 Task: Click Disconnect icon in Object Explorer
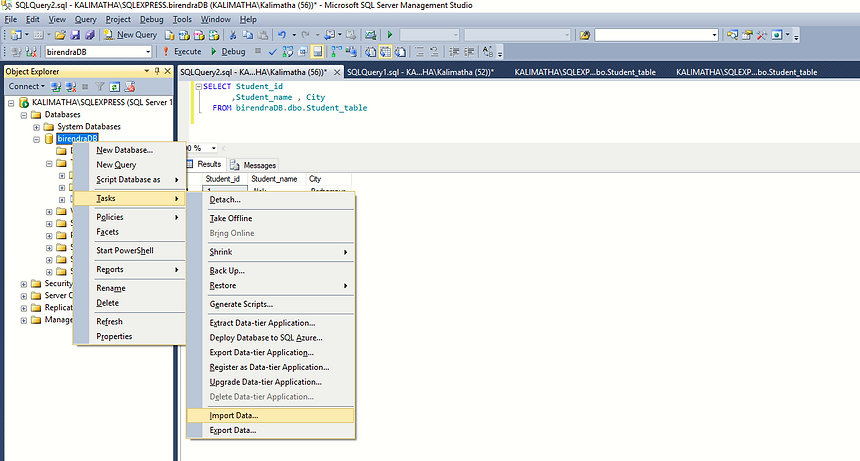pos(71,87)
